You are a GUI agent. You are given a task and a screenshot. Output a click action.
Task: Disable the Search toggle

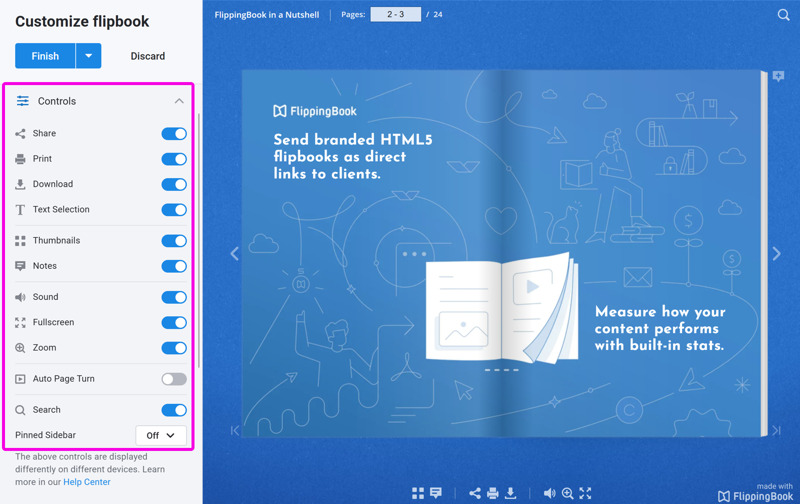pyautogui.click(x=174, y=410)
